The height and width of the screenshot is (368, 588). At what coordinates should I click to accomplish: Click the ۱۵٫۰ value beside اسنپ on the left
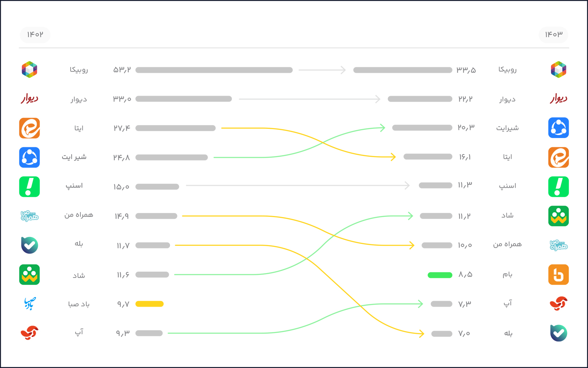(x=121, y=187)
